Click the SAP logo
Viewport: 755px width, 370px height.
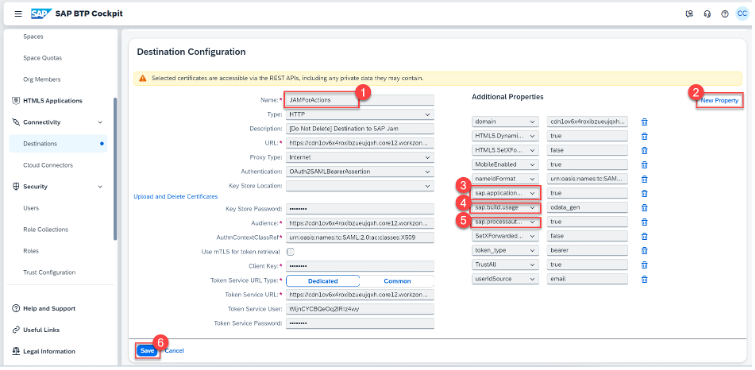tap(41, 13)
